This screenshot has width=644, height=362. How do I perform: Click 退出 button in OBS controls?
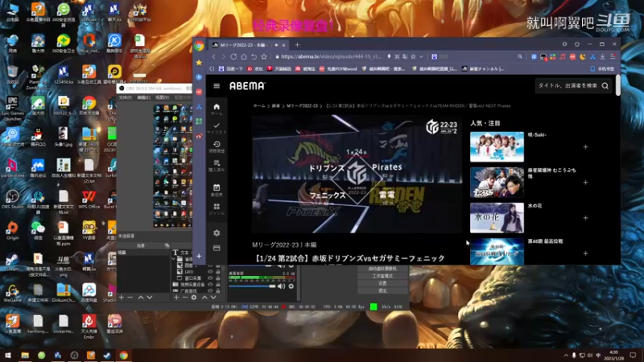[382, 290]
